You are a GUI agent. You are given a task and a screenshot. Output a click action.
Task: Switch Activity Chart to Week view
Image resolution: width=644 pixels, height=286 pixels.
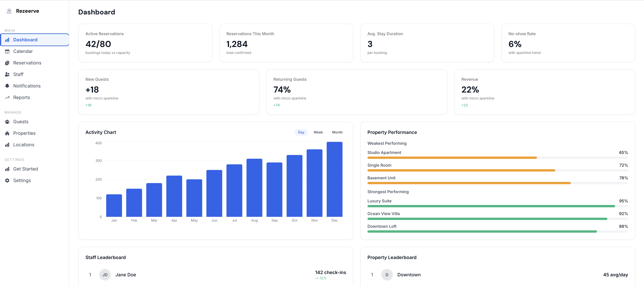(x=318, y=132)
